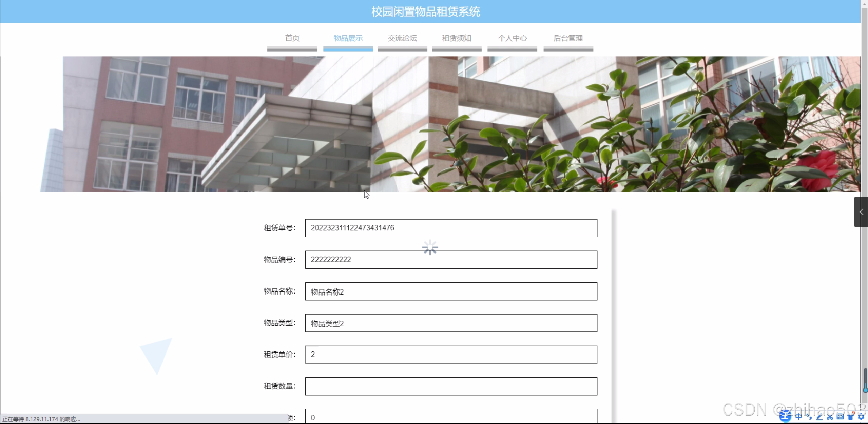Open the IME soft keyboard icon
The width and height of the screenshot is (868, 424).
pos(840,417)
